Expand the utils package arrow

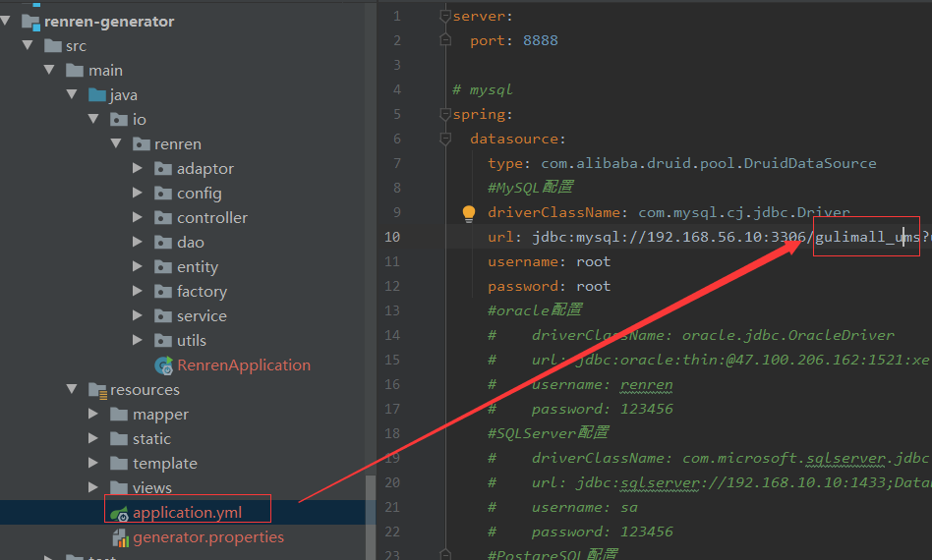pos(138,340)
